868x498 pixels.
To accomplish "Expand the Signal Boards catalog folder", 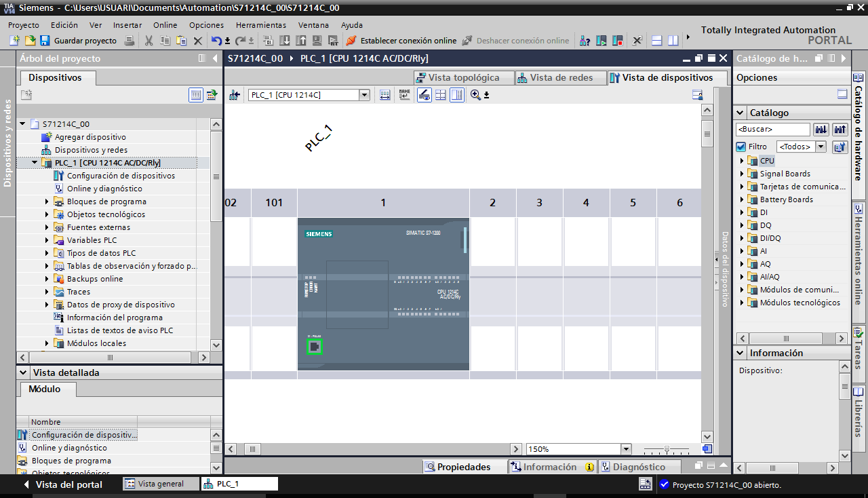I will 742,174.
